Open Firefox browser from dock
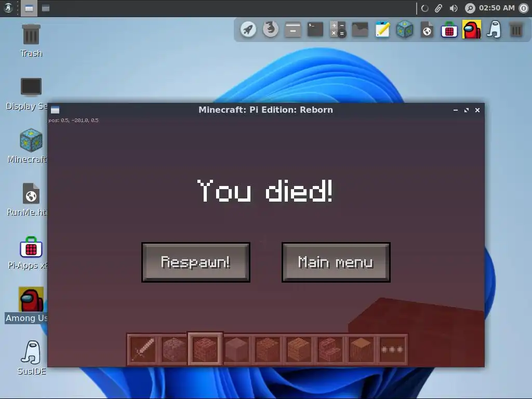Screen dimensions: 532x399 (x=270, y=30)
